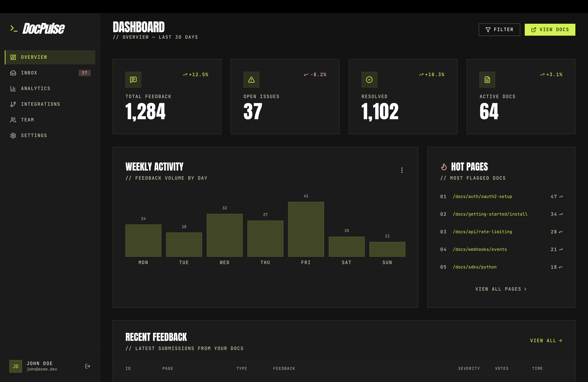Click the FRI bar in weekly chart

pyautogui.click(x=306, y=229)
